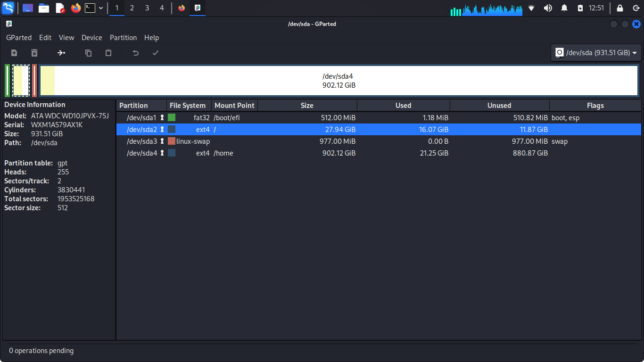The image size is (644, 362).
Task: Click the key lock icon on /dev/sda4
Action: tap(162, 153)
